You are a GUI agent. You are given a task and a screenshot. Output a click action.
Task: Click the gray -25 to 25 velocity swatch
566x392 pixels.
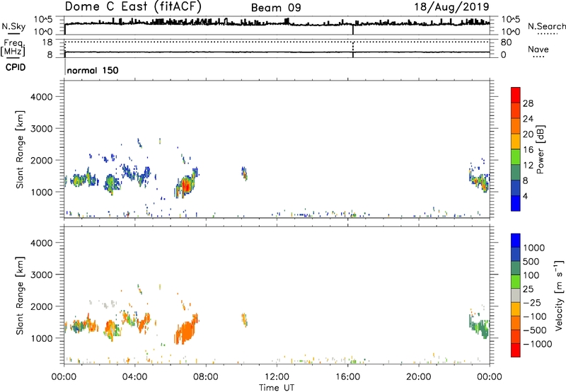point(516,295)
